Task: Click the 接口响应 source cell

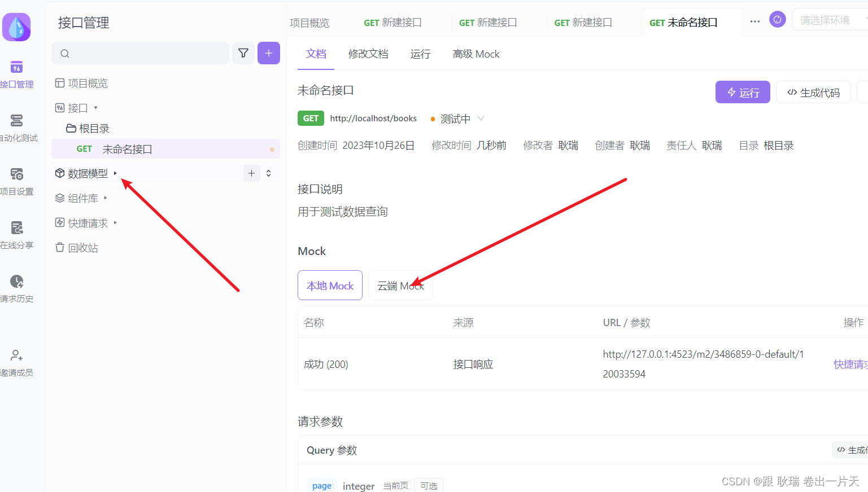Action: (473, 364)
